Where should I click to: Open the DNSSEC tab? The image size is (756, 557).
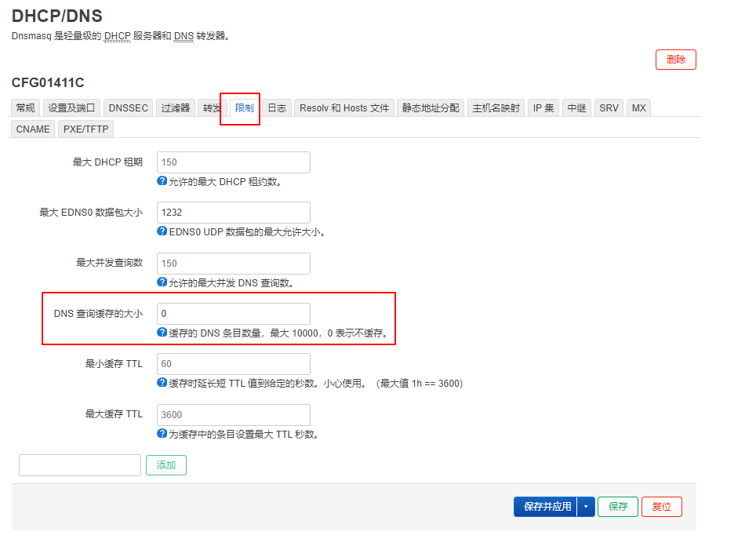coord(129,108)
